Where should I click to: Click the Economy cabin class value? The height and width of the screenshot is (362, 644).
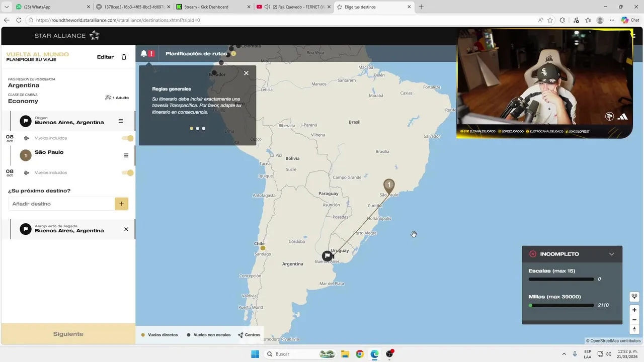point(23,101)
